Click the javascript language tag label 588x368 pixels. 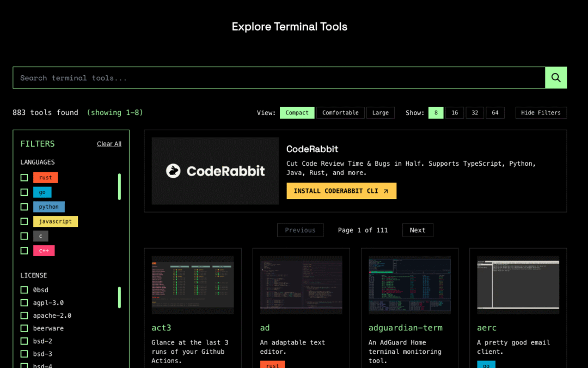coord(56,221)
